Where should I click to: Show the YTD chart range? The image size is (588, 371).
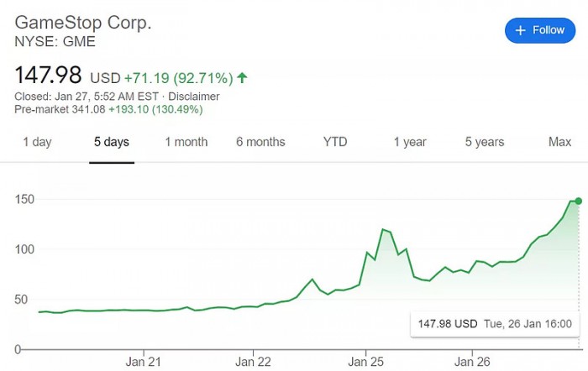(x=335, y=142)
